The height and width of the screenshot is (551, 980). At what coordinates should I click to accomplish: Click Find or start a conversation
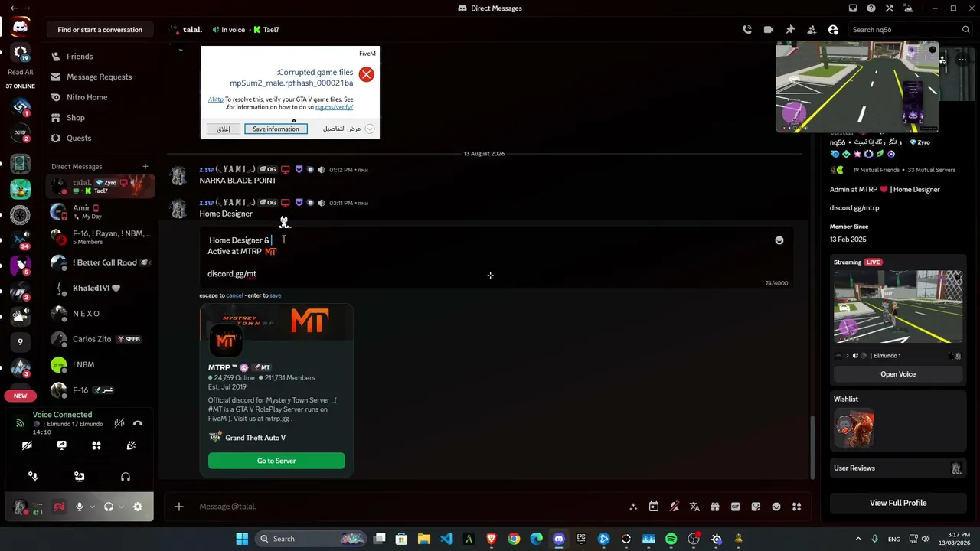[x=100, y=30]
